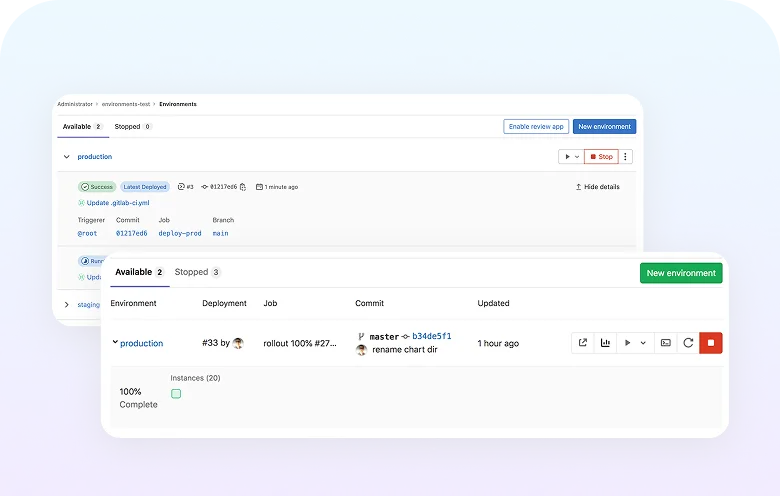Screen dimensions: 780x496
Task: Click Enable review app button
Action: 535,127
